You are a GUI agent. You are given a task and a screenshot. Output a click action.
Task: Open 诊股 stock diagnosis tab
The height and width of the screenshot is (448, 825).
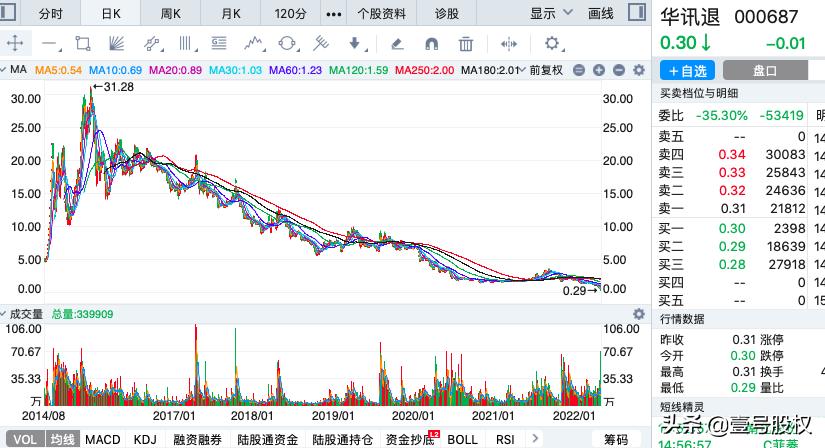(447, 14)
